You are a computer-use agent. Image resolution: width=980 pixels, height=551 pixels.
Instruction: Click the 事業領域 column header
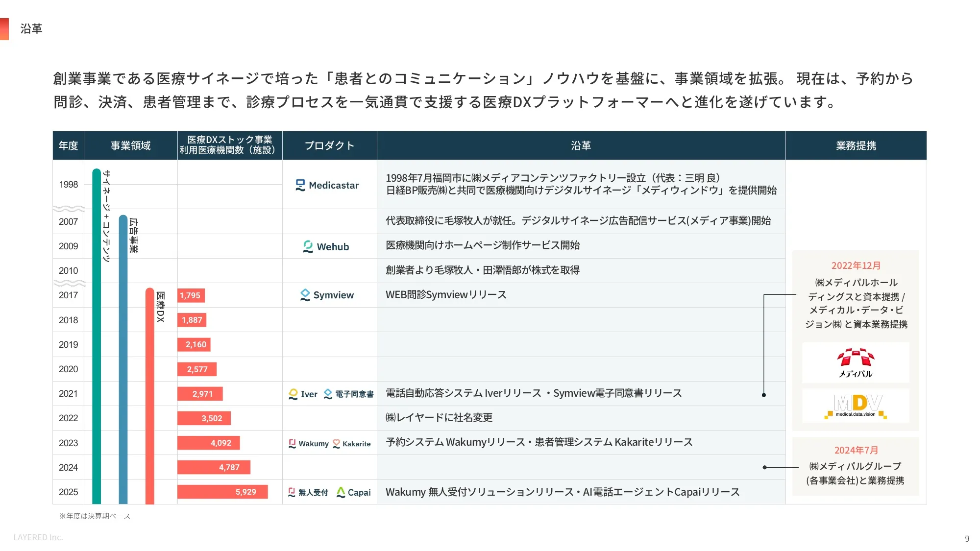point(130,145)
